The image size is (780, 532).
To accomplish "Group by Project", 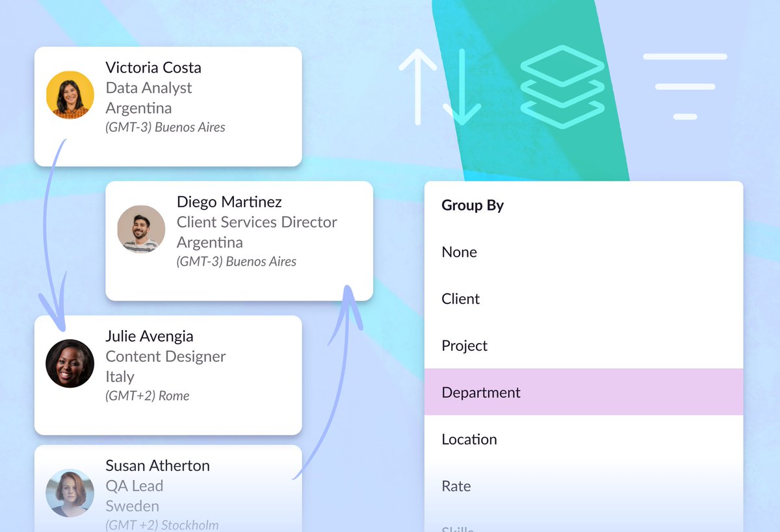I will click(584, 346).
